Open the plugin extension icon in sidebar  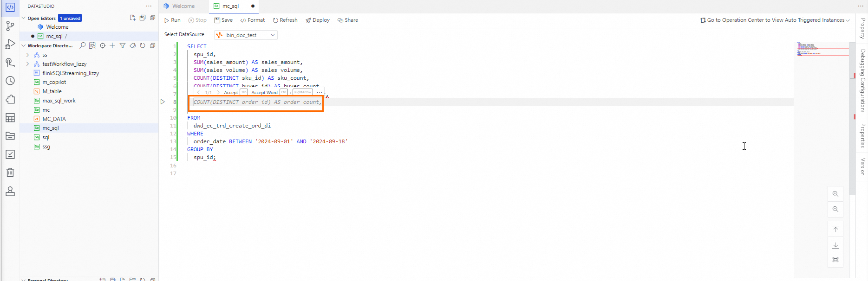(x=10, y=99)
